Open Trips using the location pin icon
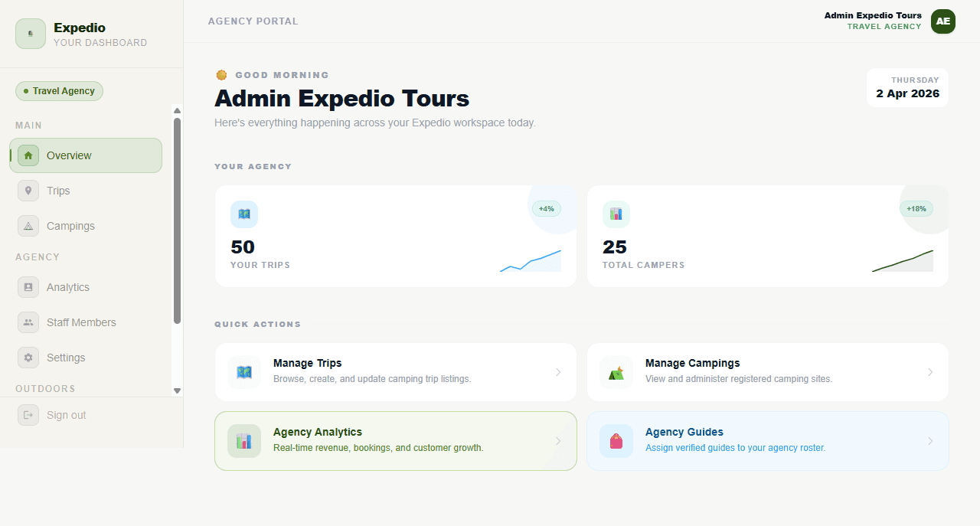Viewport: 980px width, 526px height. click(28, 190)
